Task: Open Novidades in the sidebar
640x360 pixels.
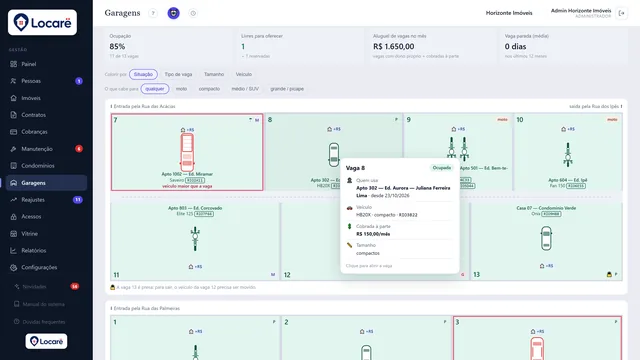Action: point(46,287)
